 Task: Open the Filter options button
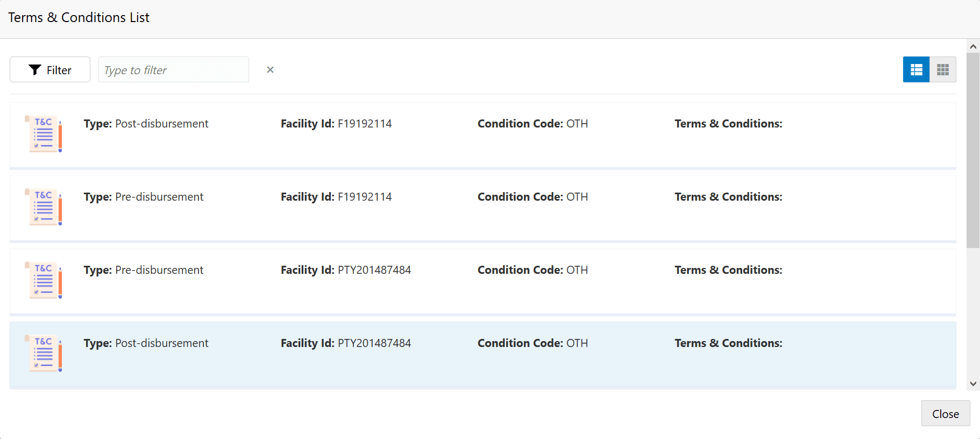pos(50,69)
